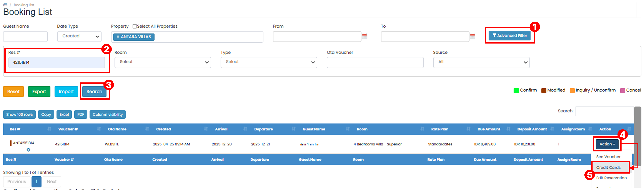Viewport: 644px width, 190px height.
Task: Choose Credit Cards from Action menu
Action: 608,168
